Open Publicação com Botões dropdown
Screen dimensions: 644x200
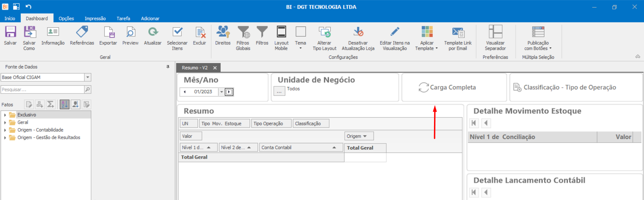(538, 38)
